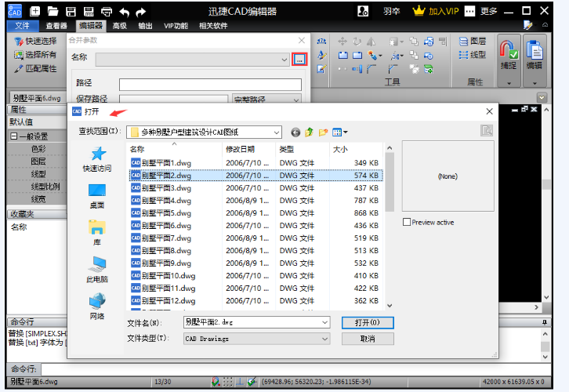Open the 相关软件 tab
This screenshot has height=392, width=569.
click(x=213, y=26)
